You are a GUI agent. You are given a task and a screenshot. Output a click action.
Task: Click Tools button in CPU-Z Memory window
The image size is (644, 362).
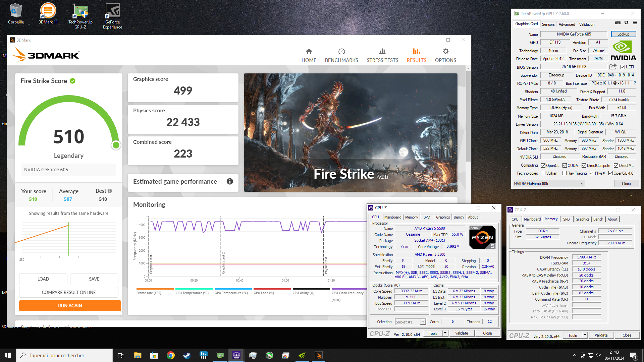point(573,335)
